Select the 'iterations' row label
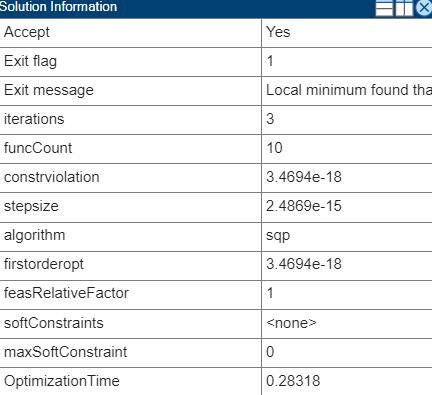 [x=34, y=119]
